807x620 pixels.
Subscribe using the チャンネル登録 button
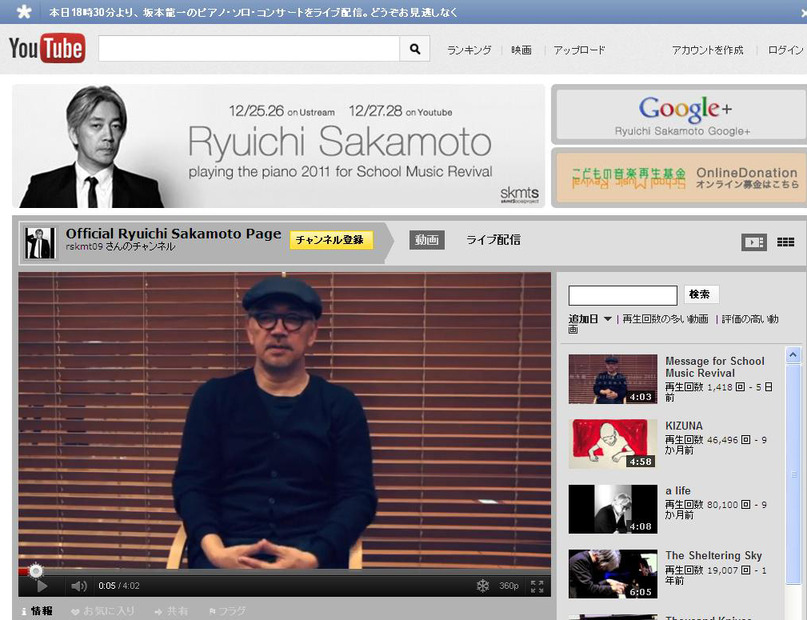329,240
